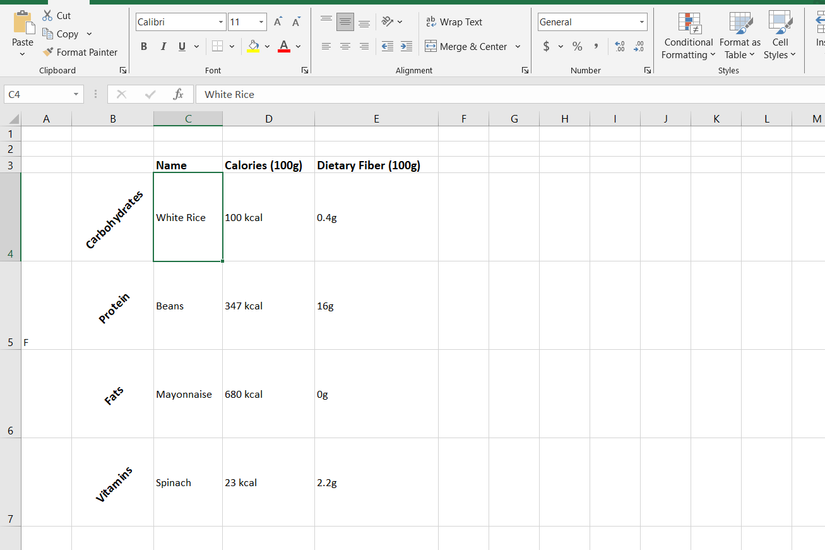Open the Calibri font name dropdown

click(x=221, y=22)
